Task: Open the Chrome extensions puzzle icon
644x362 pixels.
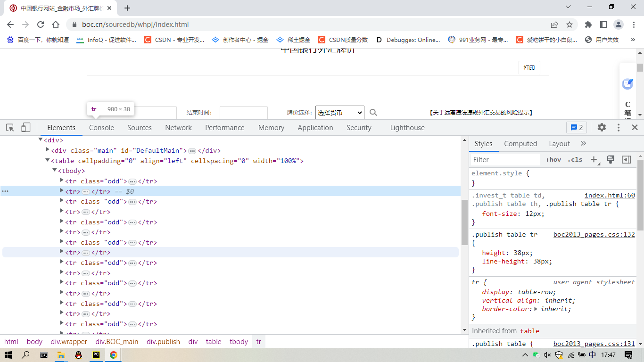Action: click(588, 25)
